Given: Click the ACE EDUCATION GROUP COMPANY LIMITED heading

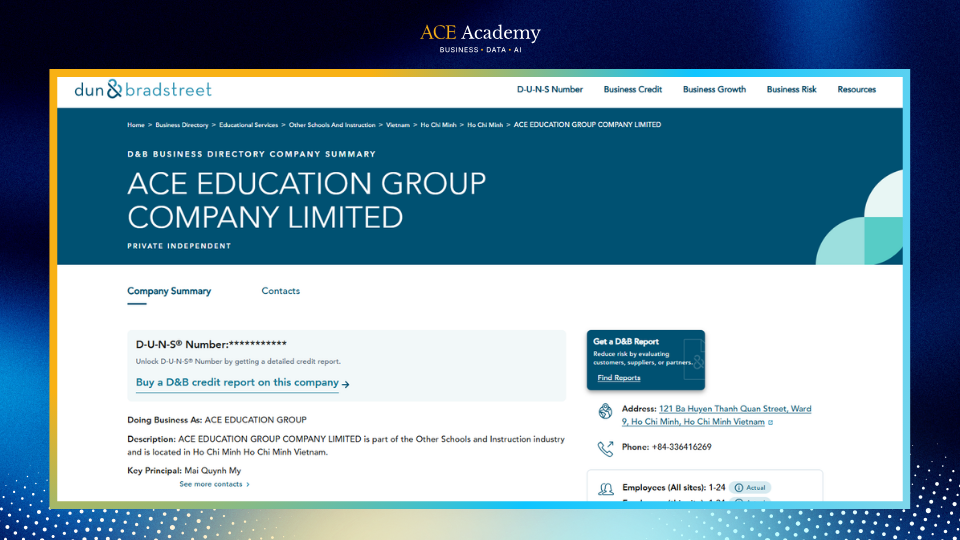Looking at the screenshot, I should (306, 200).
